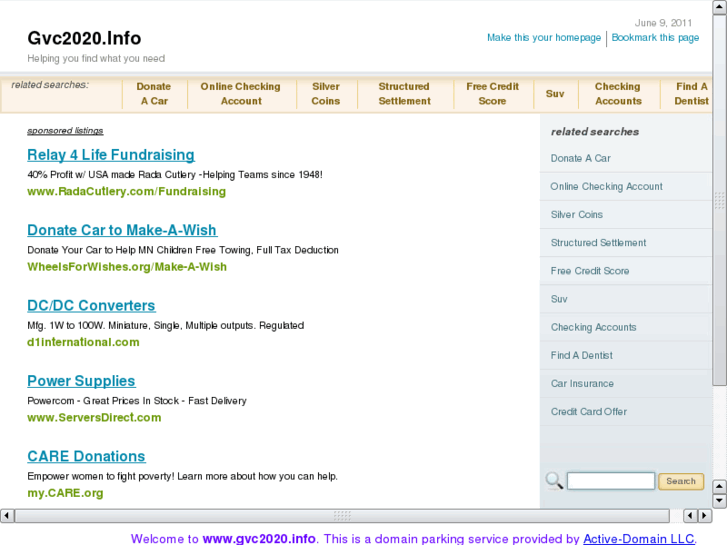Screen dimensions: 727x545
Task: Visit d1international.com URL
Action: (x=83, y=342)
